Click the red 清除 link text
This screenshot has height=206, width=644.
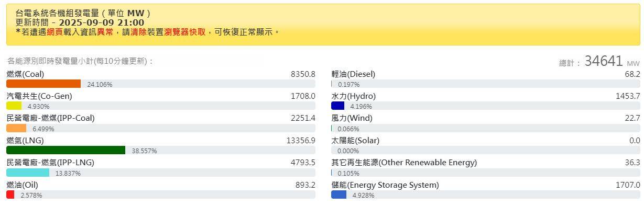pyautogui.click(x=138, y=32)
